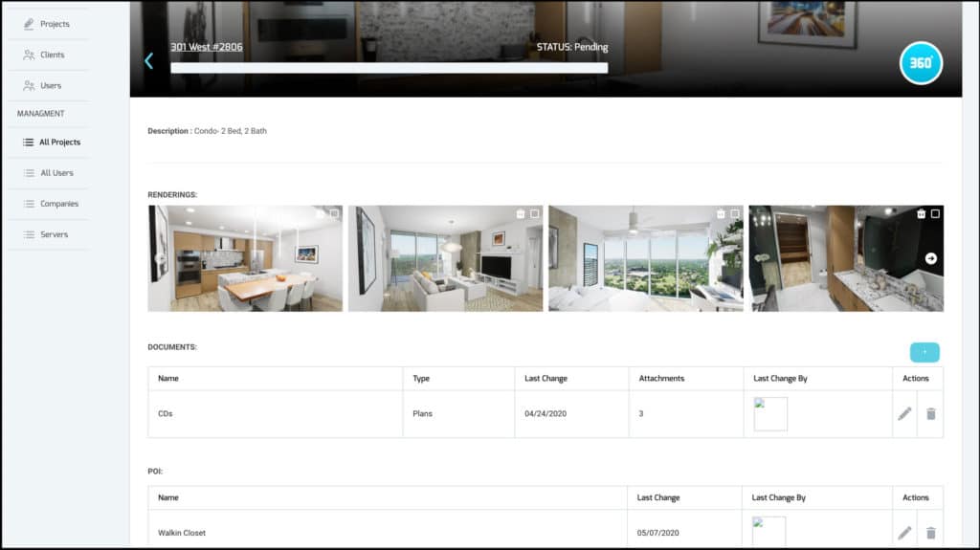
Task: Open Users in the sidebar
Action: (51, 86)
